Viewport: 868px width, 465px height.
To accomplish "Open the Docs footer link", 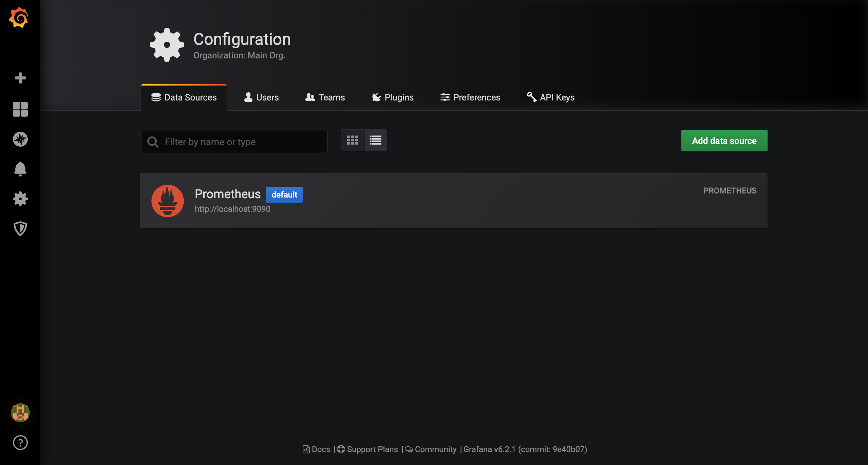I will pyautogui.click(x=317, y=449).
